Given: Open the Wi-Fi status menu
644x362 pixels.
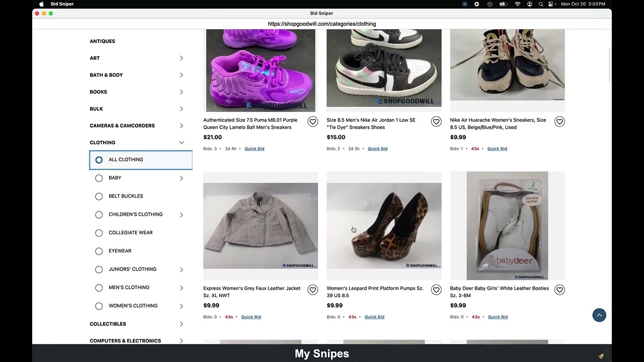Looking at the screenshot, I should point(517,4).
